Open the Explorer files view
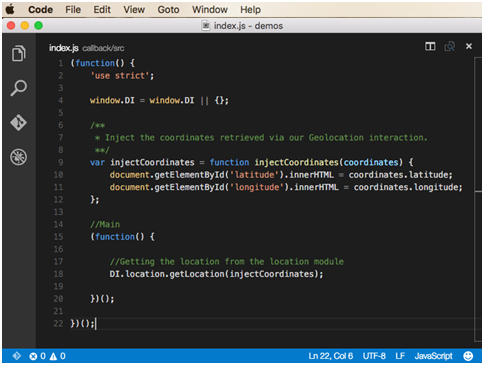The image size is (484, 365). click(x=19, y=53)
